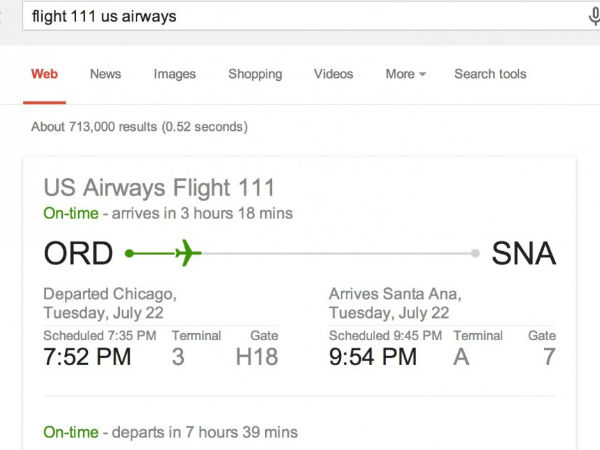The height and width of the screenshot is (450, 600).
Task: Click the Departed Chicago text
Action: [x=110, y=294]
